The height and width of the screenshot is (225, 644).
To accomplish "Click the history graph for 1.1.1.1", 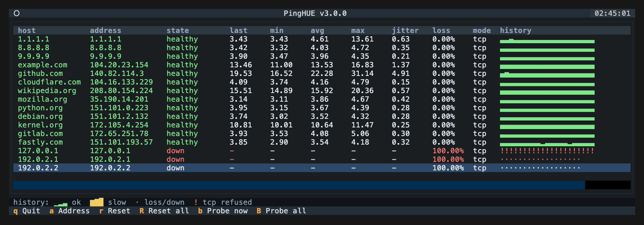I will [x=547, y=41].
